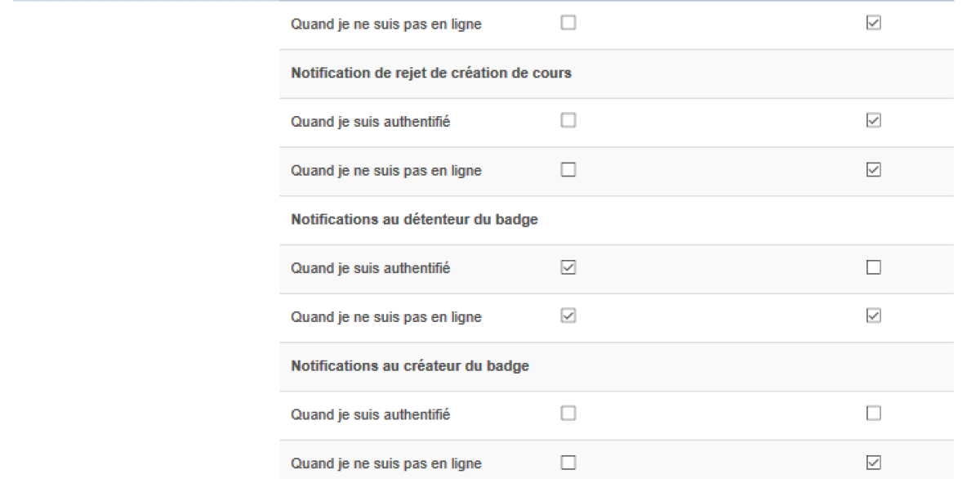
Task: Uncheck right box for badge creator when offline
Action: pyautogui.click(x=873, y=463)
